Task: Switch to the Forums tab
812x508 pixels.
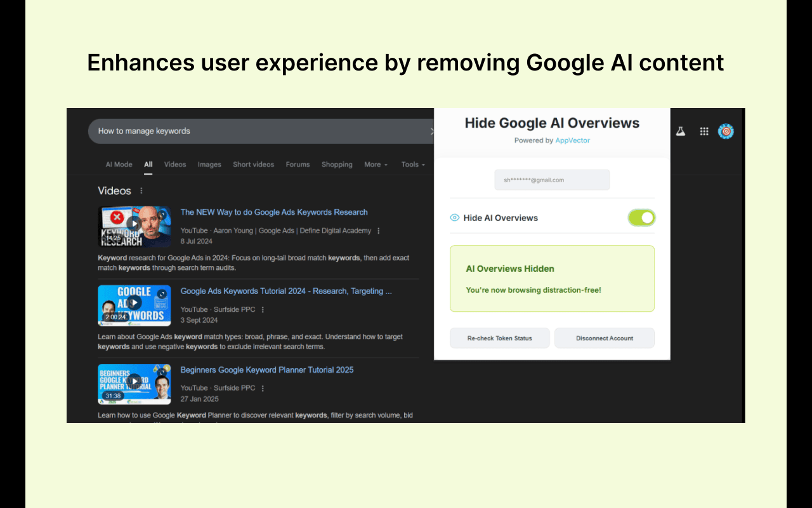Action: (298, 164)
